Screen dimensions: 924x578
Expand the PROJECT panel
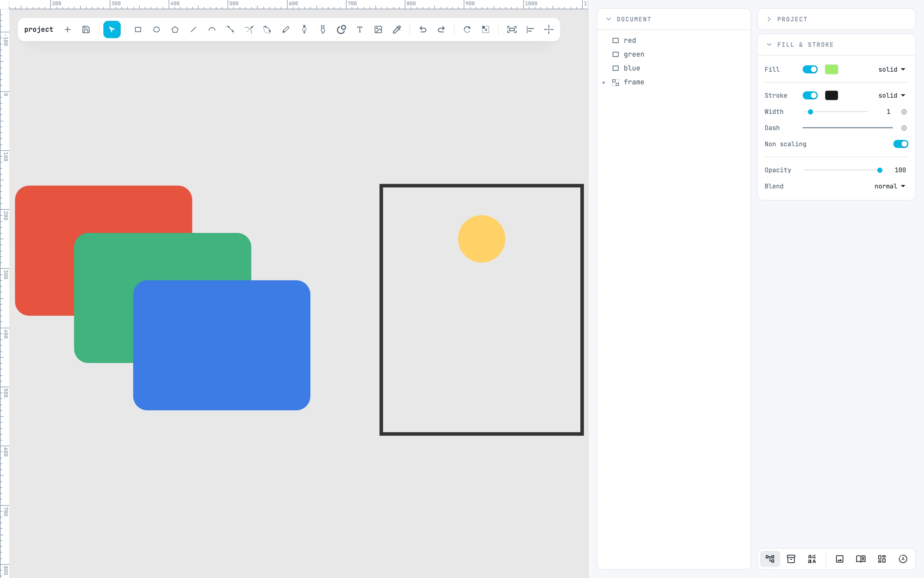[769, 19]
